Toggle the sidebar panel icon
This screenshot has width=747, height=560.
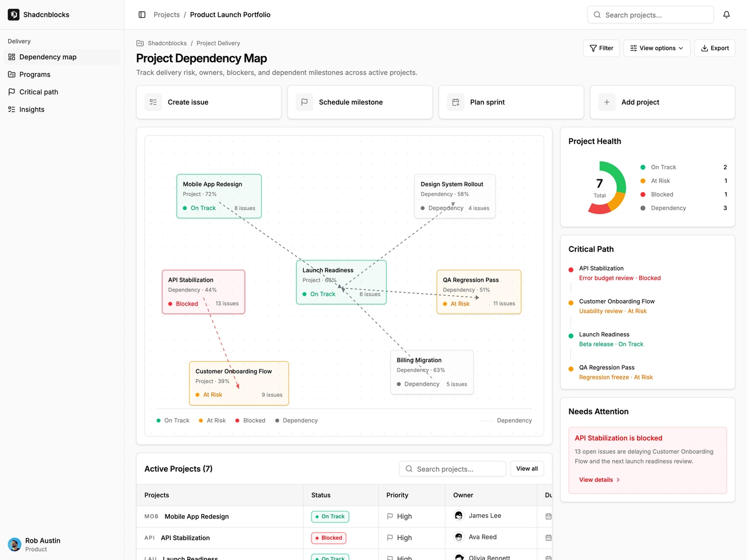[x=142, y=15]
